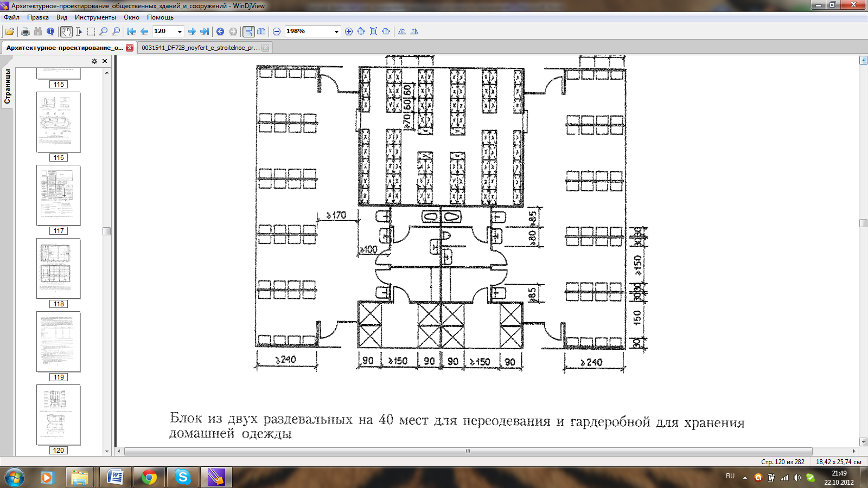Choose the text selection cursor tool
Viewport: 868px width, 488px height.
pos(79,31)
